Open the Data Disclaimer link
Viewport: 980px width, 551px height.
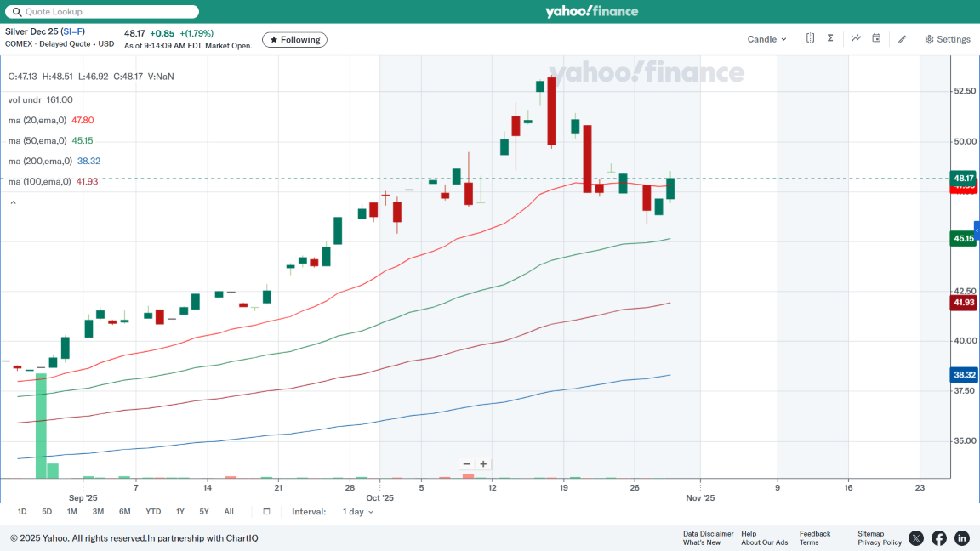708,534
